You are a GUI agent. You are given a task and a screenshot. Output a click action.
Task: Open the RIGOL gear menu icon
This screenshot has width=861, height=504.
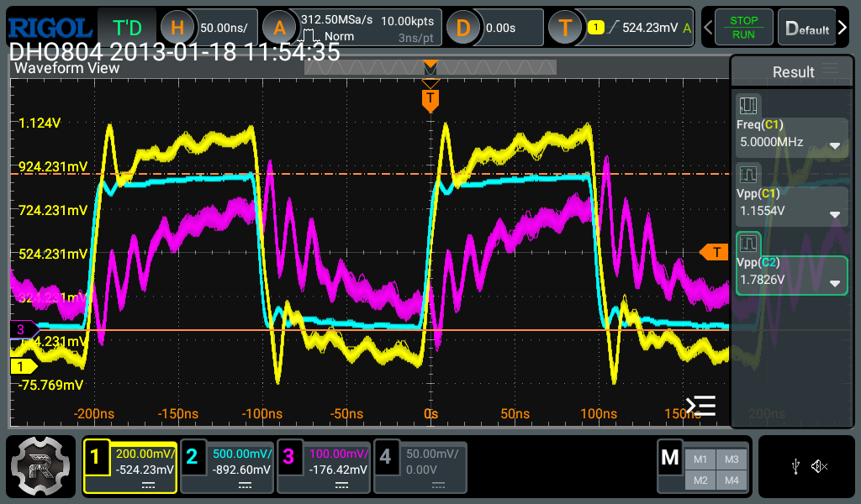(x=40, y=466)
